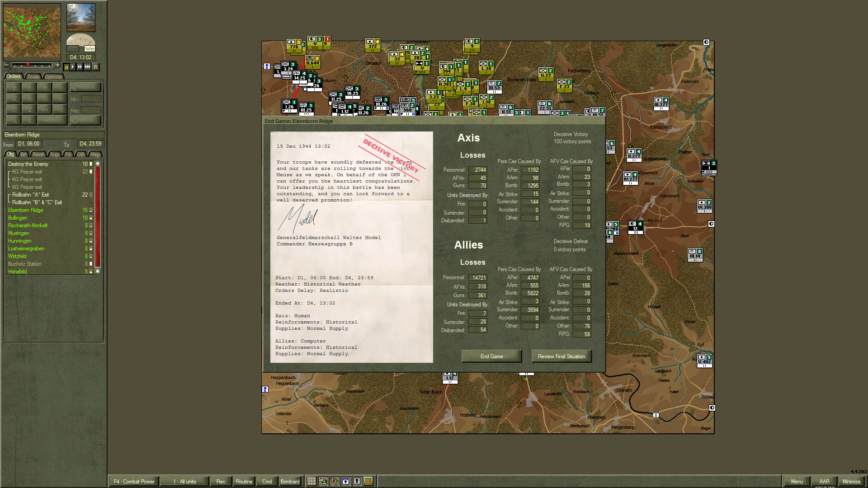The height and width of the screenshot is (488, 868).
Task: Click the weather landscape thumbnail
Action: coord(81,17)
